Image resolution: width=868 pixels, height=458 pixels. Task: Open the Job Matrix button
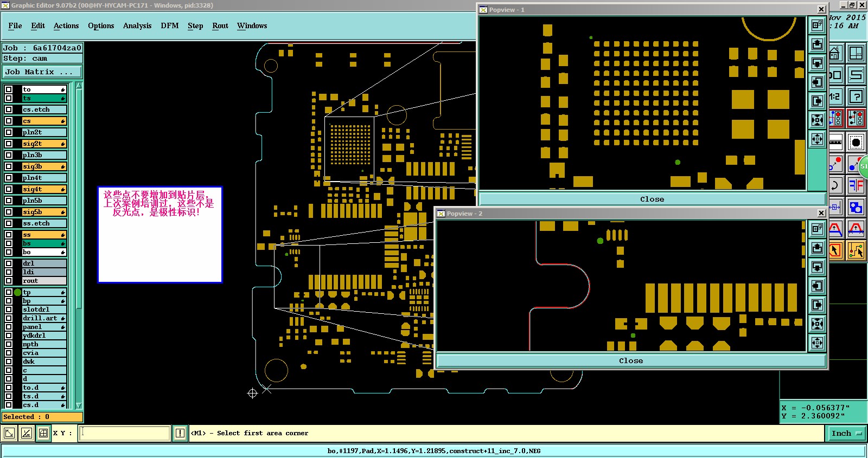[x=42, y=72]
